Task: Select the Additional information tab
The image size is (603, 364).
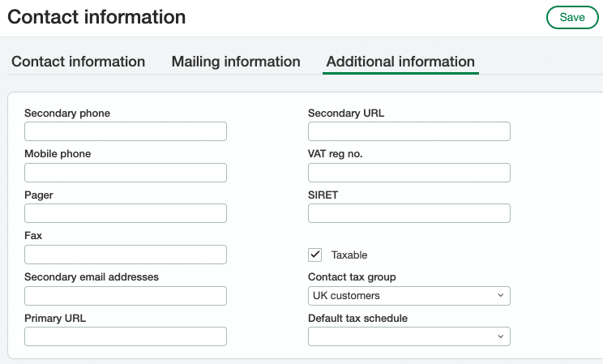Action: (400, 62)
